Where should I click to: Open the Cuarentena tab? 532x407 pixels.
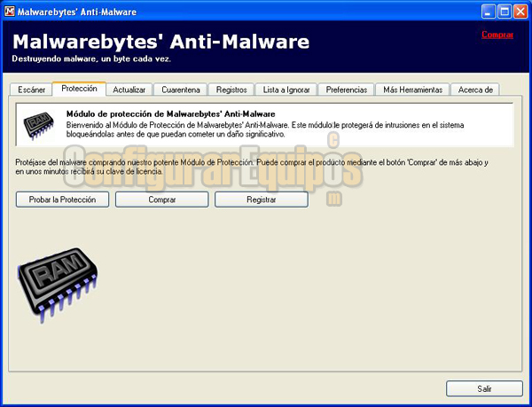tap(181, 90)
